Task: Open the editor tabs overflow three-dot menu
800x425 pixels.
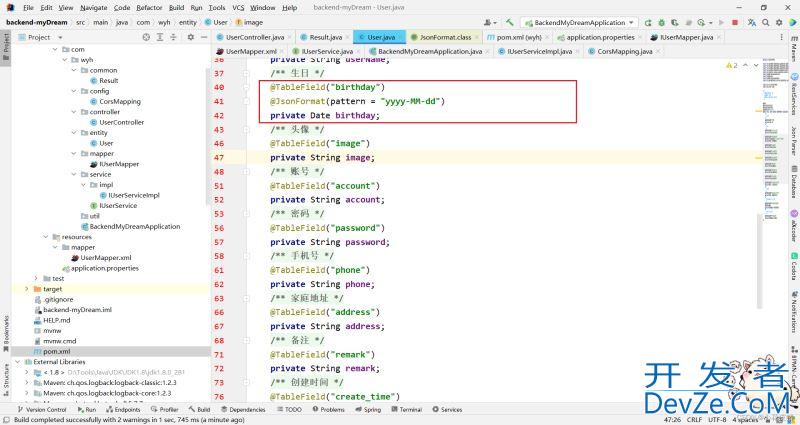Action: (x=781, y=37)
